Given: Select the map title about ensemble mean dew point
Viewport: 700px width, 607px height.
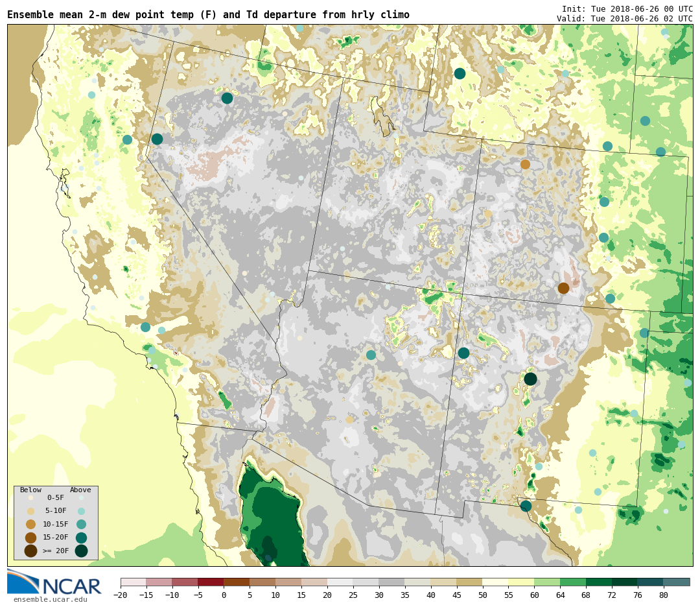Looking at the screenshot, I should 208,15.
